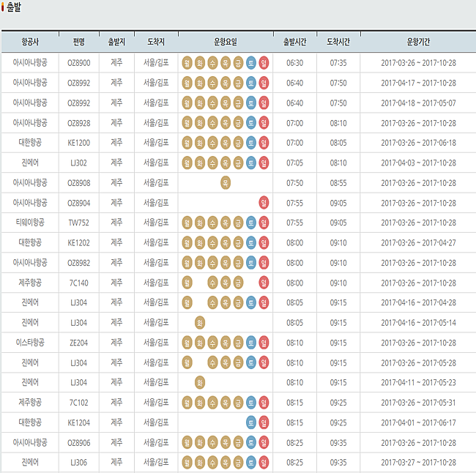Screen dimensions: 476x473
Task: Click airline name 이스타항공
Action: click(x=30, y=343)
